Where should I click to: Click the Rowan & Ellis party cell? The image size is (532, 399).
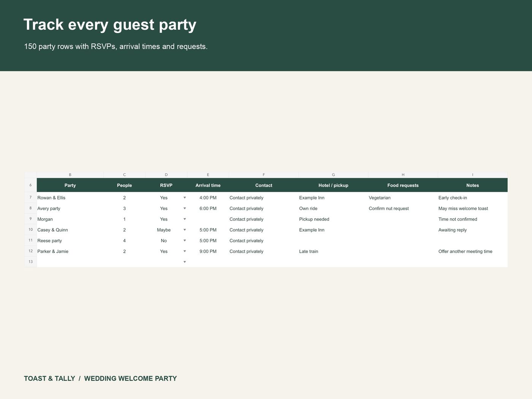pos(70,198)
